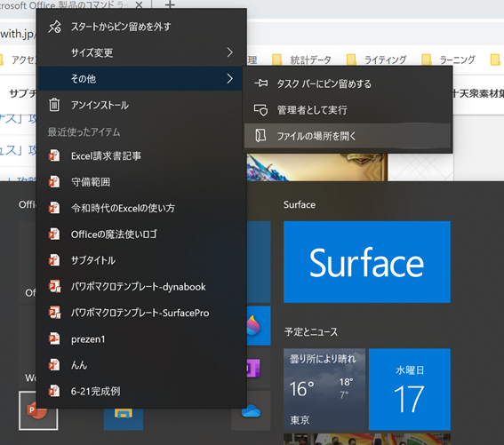The image size is (504, 445).
Task: Select 管理者として実行
Action: (x=348, y=110)
